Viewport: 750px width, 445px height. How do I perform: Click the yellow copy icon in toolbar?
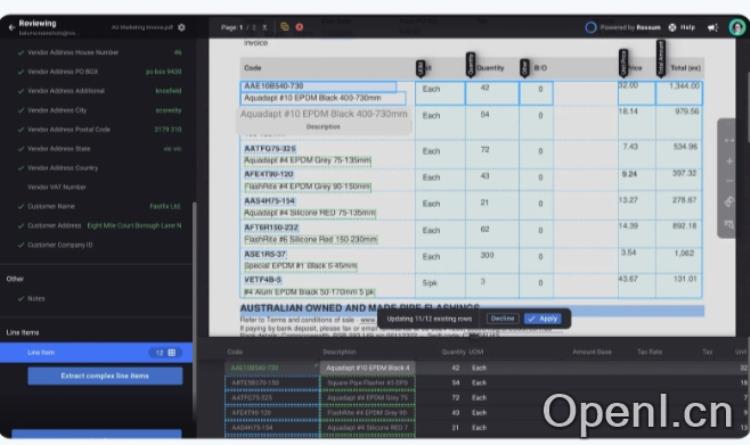coord(285,27)
